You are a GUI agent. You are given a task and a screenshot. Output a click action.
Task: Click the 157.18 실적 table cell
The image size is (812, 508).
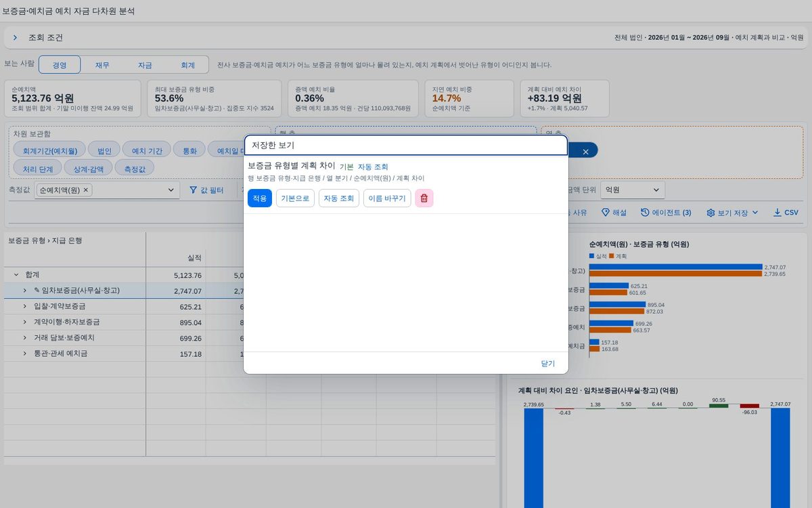point(176,353)
